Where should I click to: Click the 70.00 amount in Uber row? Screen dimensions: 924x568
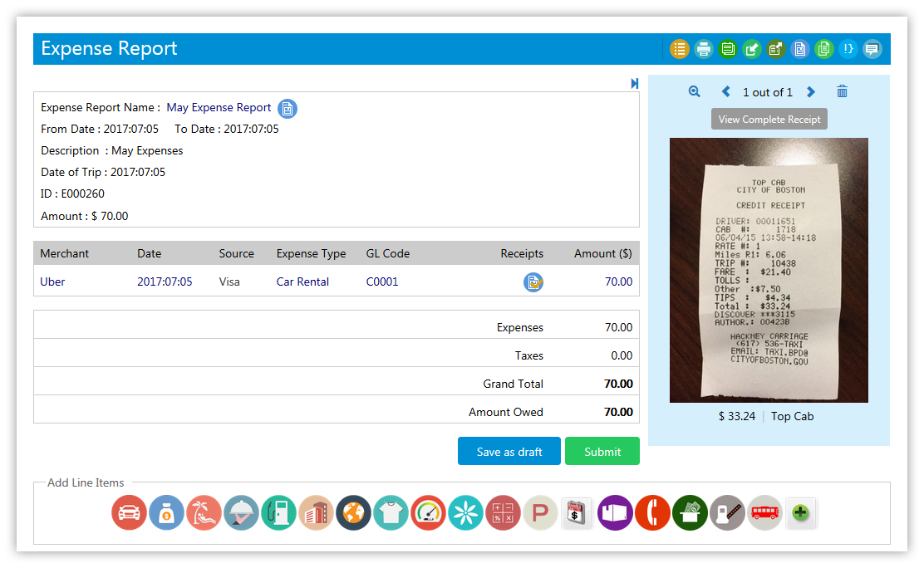click(x=618, y=282)
